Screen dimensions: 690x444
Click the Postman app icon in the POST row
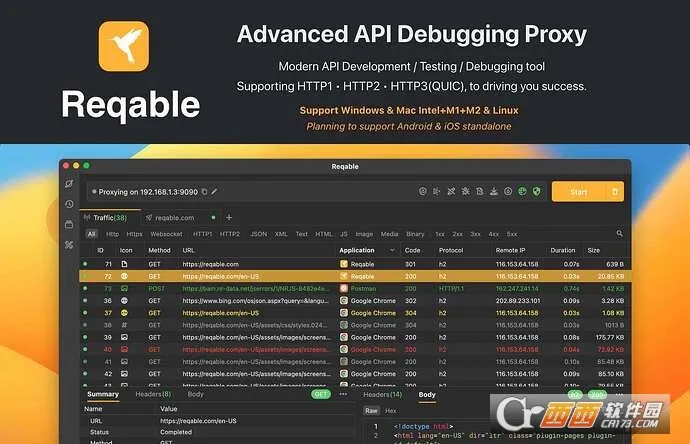[344, 289]
